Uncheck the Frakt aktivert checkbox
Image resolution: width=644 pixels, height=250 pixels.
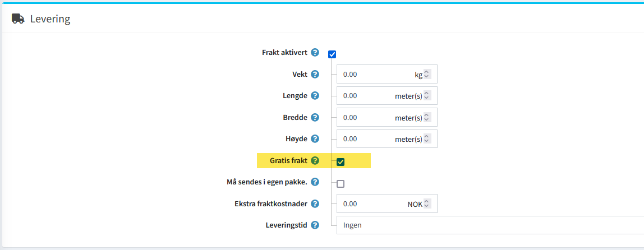[332, 54]
